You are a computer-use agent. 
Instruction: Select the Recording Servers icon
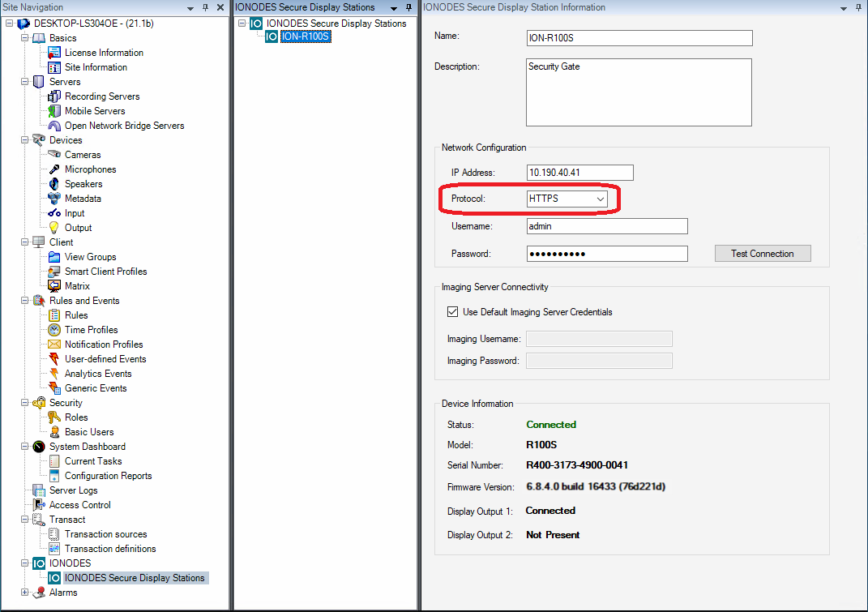[54, 96]
